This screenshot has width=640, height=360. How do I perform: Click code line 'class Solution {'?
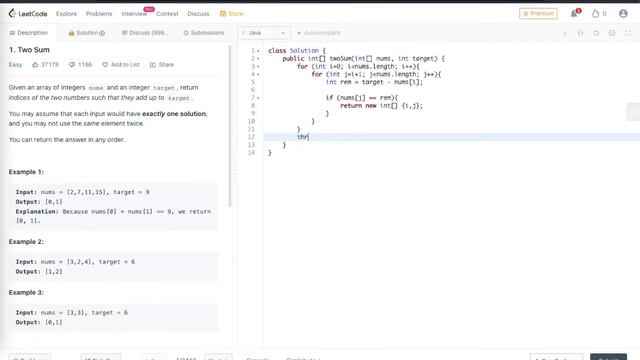pyautogui.click(x=297, y=51)
